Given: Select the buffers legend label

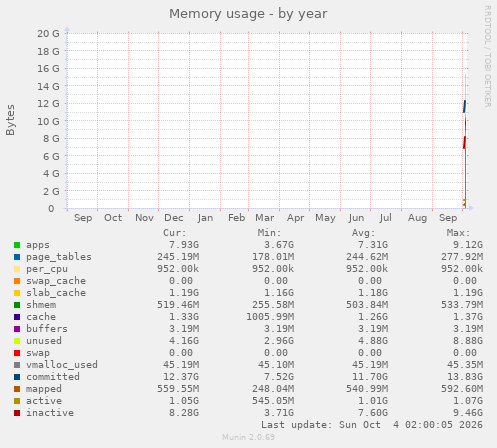Looking at the screenshot, I should click(47, 329).
